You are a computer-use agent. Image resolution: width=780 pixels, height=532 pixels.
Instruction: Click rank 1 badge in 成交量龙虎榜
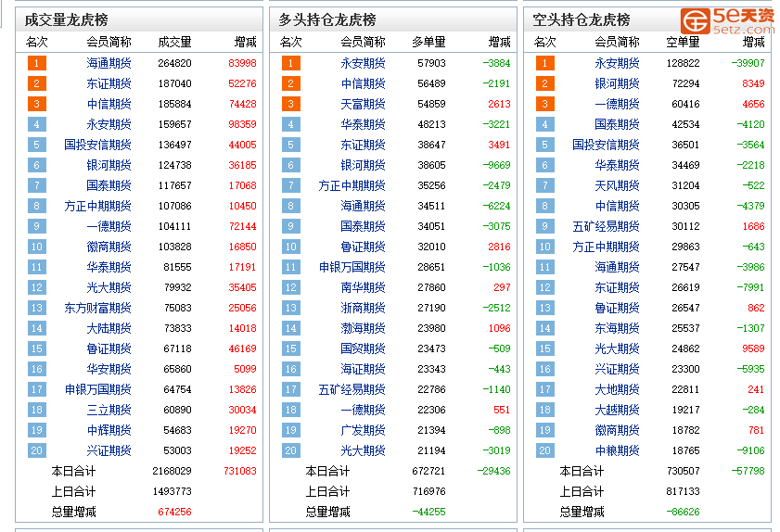click(37, 63)
